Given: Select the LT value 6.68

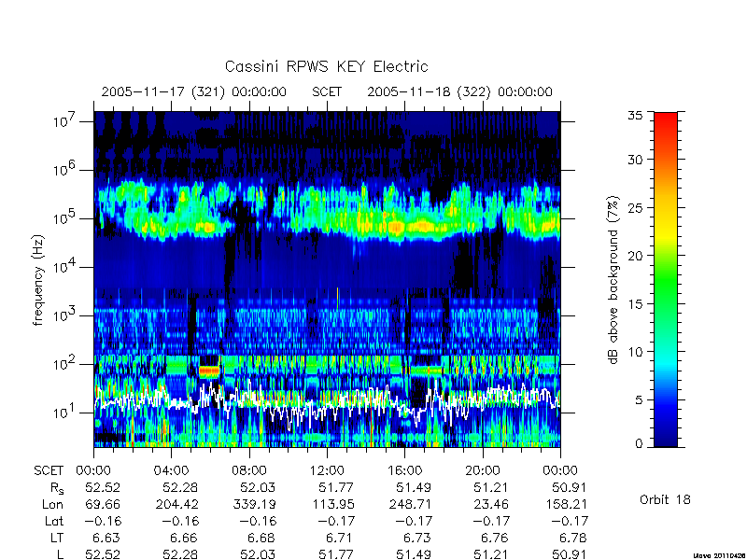Looking at the screenshot, I should [262, 538].
